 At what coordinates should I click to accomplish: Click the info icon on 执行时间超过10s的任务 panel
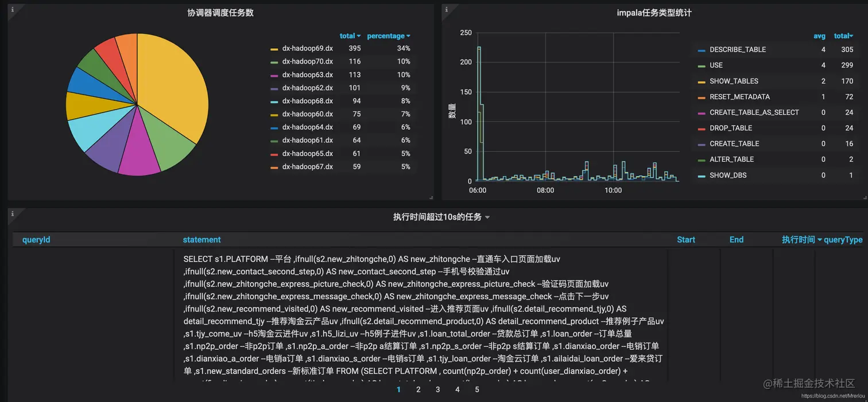pyautogui.click(x=13, y=214)
